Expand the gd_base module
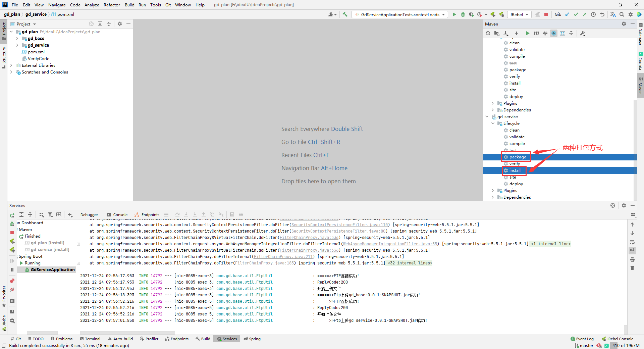The image size is (644, 349). (x=17, y=39)
